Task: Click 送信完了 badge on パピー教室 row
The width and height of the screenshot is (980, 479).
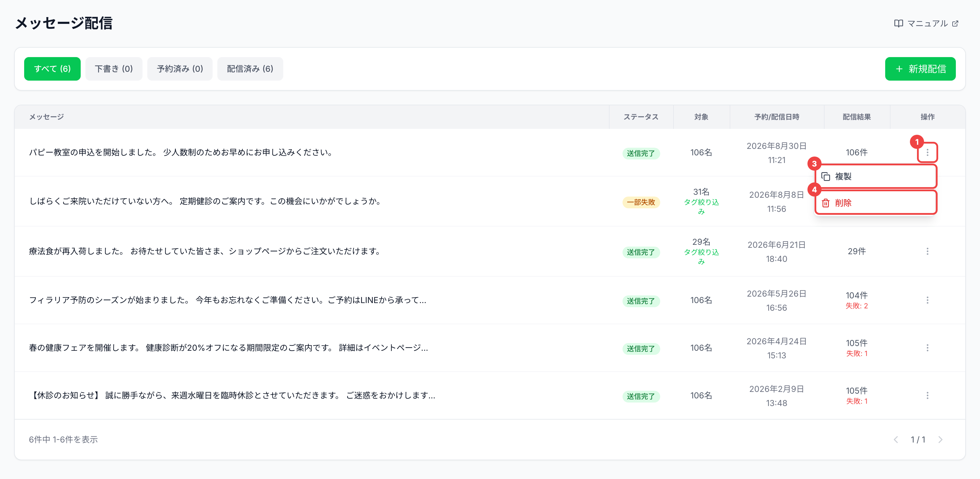Action: [641, 154]
